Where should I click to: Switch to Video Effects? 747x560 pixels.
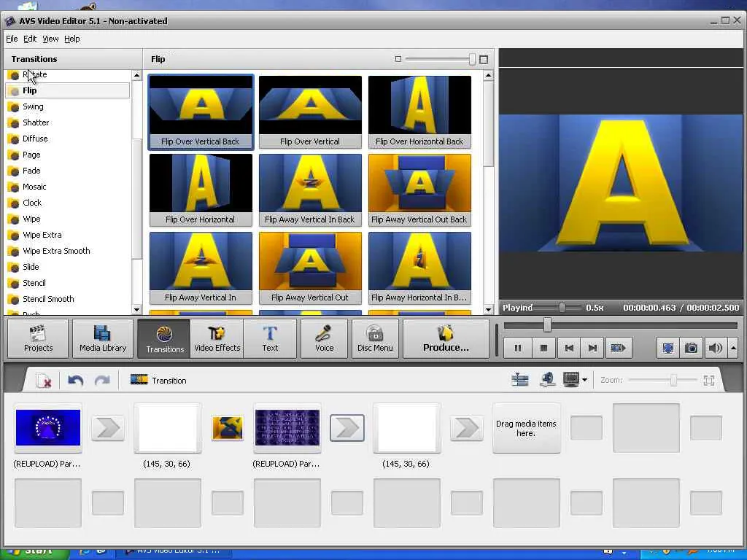tap(217, 338)
